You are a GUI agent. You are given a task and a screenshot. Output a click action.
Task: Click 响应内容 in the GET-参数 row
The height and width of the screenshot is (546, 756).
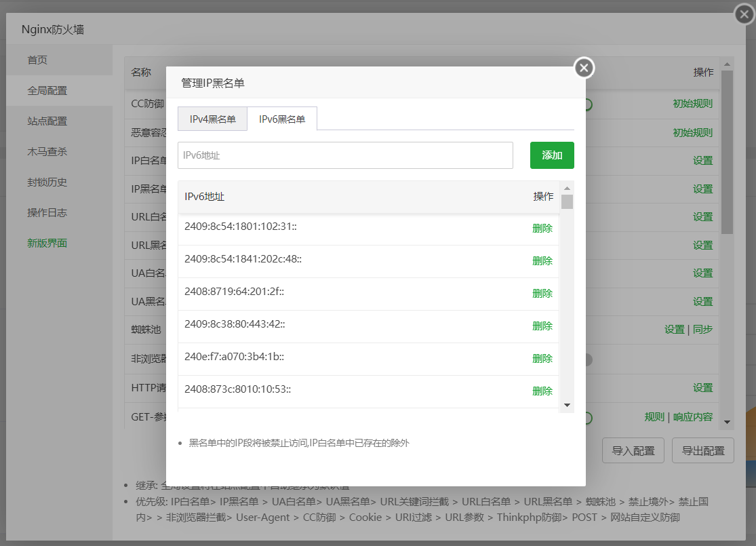click(693, 417)
